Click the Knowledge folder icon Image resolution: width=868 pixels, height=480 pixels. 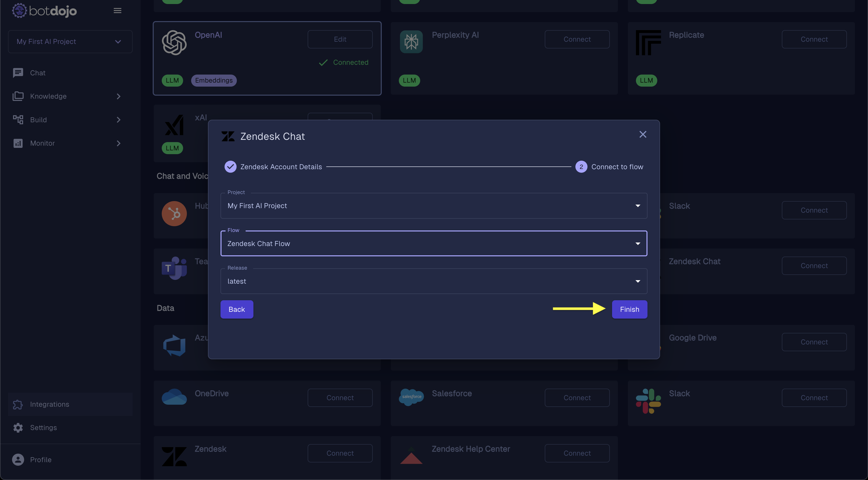pyautogui.click(x=18, y=96)
